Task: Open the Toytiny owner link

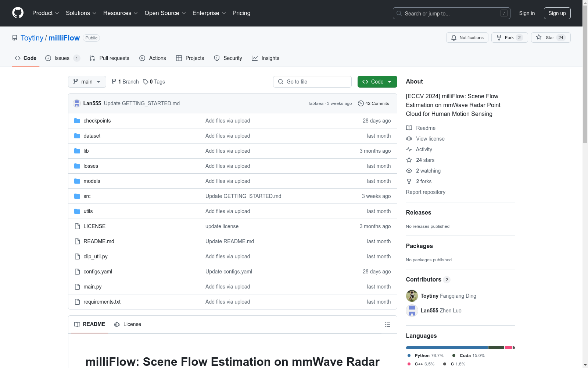Action: (32, 38)
